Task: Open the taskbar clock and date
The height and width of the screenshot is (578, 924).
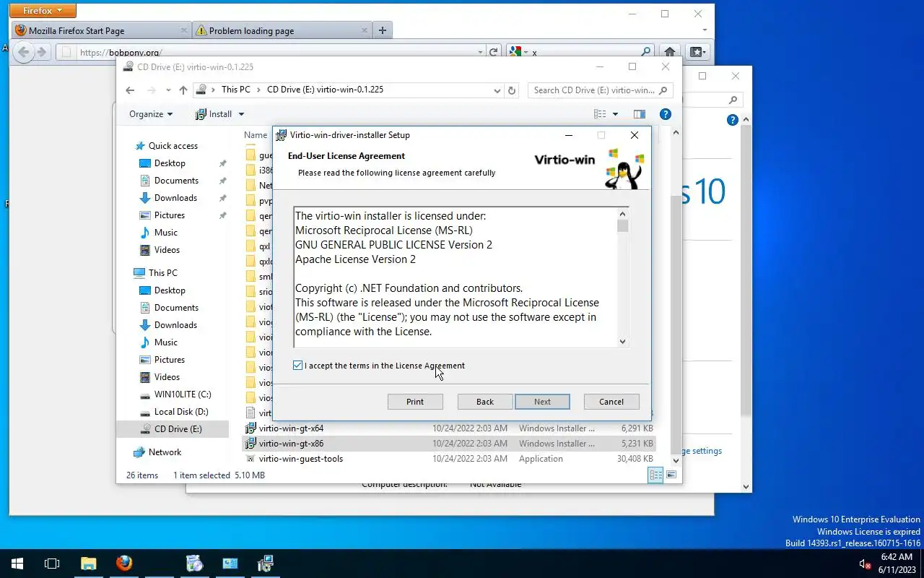Action: click(896, 564)
